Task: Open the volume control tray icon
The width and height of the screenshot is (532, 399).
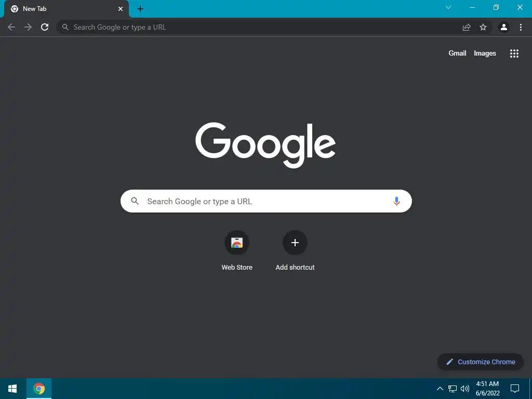Action: click(465, 389)
